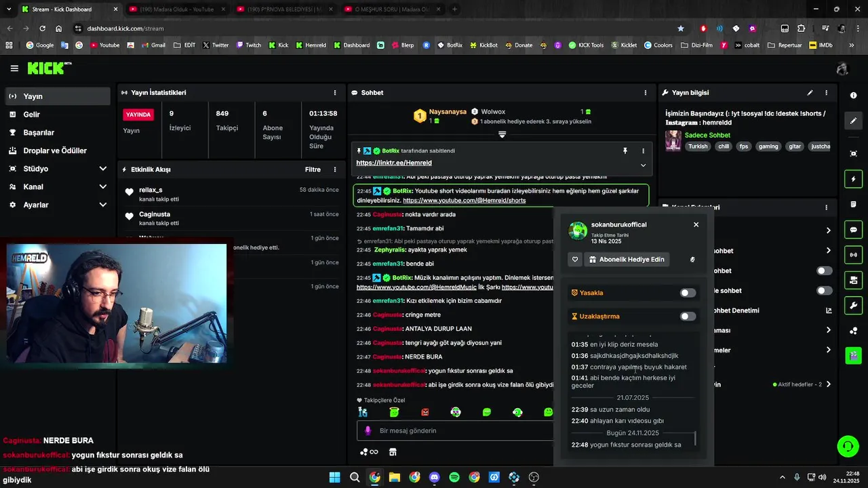Open the Sadece Sohbet category link
This screenshot has width=868, height=488.
click(707, 136)
